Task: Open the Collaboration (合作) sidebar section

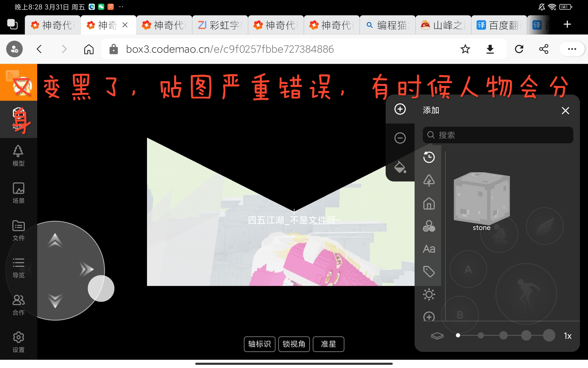Action: (x=18, y=305)
